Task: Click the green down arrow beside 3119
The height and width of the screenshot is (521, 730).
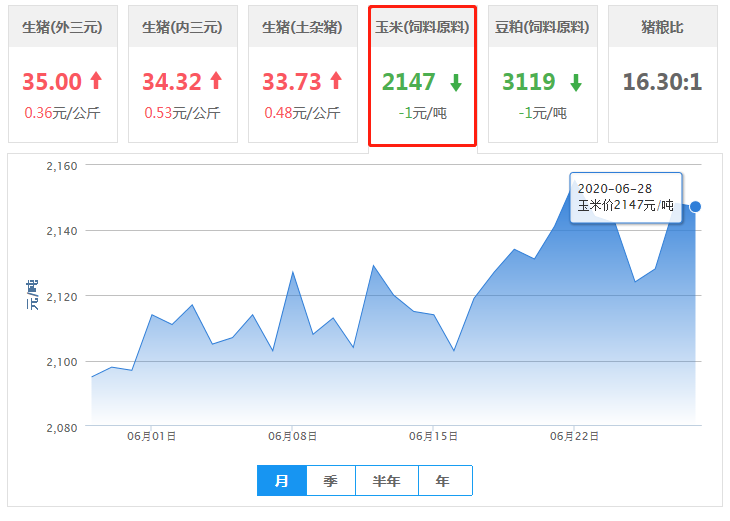Action: coord(575,82)
